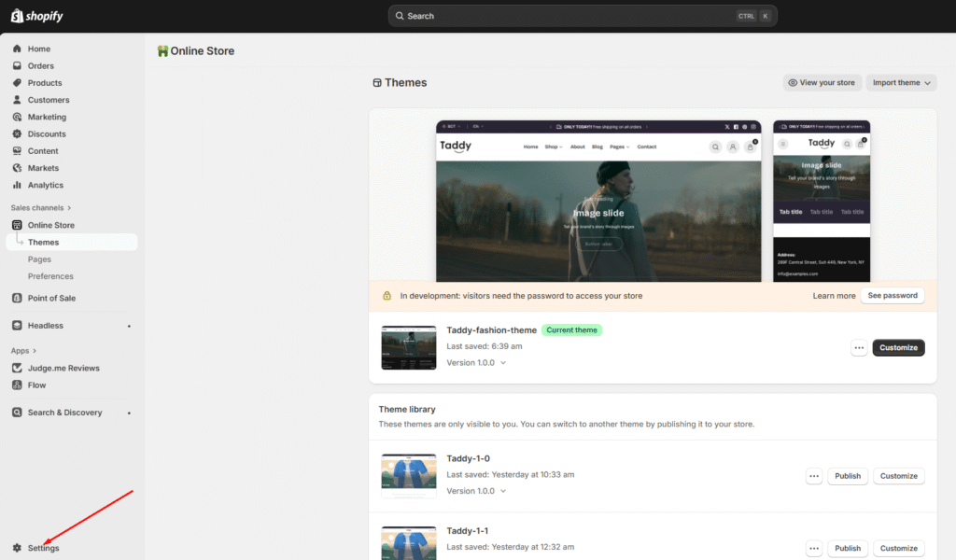Viewport: 956px width, 560px height.
Task: Expand Taddy-1-0 Version 1.0.0 chevron
Action: point(503,491)
